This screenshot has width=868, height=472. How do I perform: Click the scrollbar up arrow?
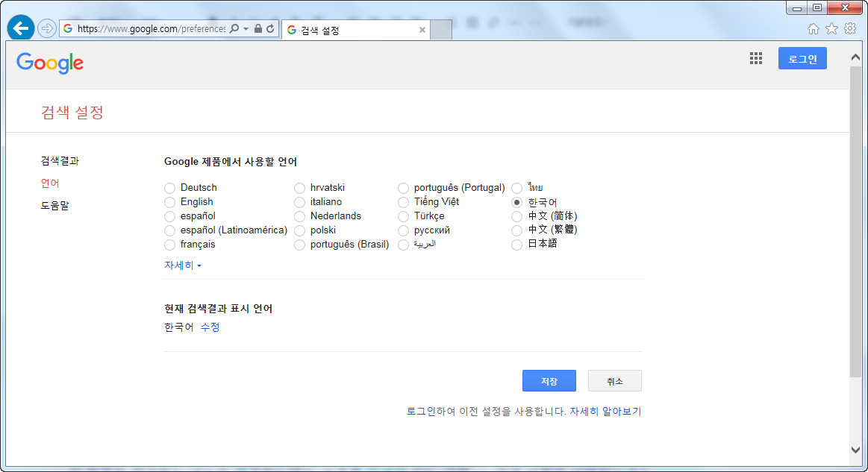[855, 57]
